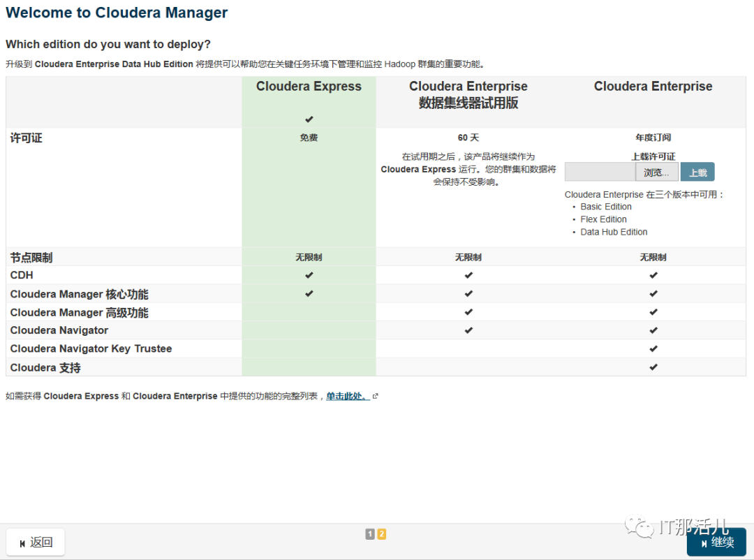This screenshot has height=560, width=754.
Task: Click CDH checkmark in trial column
Action: click(x=469, y=275)
